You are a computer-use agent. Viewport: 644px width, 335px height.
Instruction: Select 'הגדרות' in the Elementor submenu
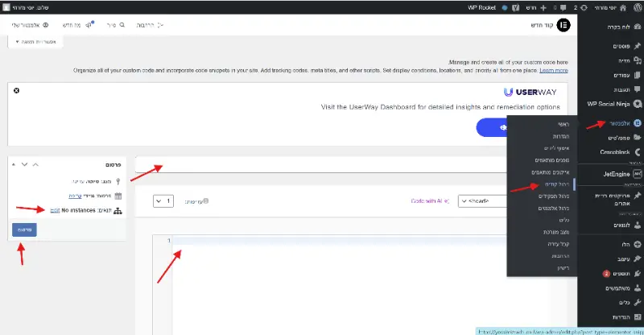point(561,136)
